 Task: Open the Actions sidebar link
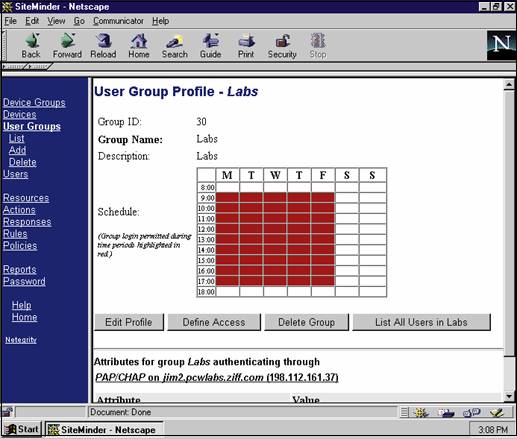click(x=19, y=210)
